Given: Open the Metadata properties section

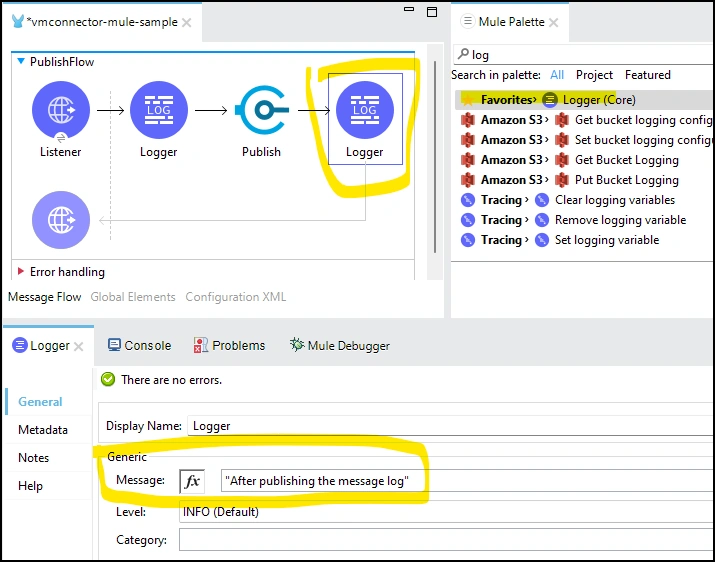Looking at the screenshot, I should pyautogui.click(x=43, y=430).
